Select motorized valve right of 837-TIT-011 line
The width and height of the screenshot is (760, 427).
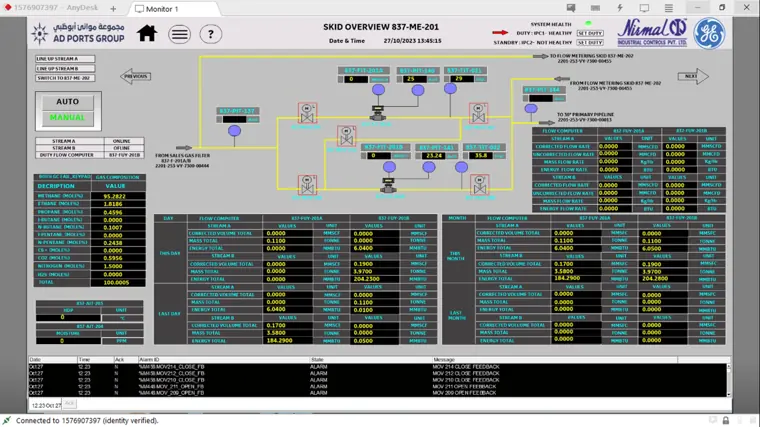(x=478, y=113)
